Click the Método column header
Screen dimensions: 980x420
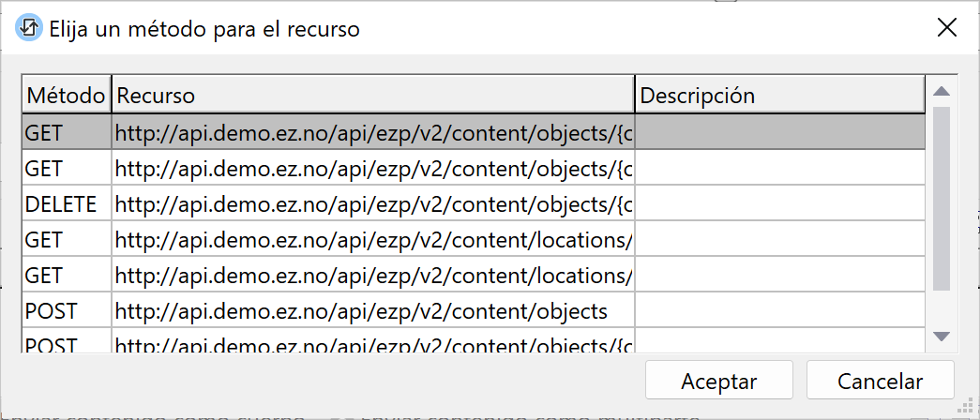(x=66, y=95)
